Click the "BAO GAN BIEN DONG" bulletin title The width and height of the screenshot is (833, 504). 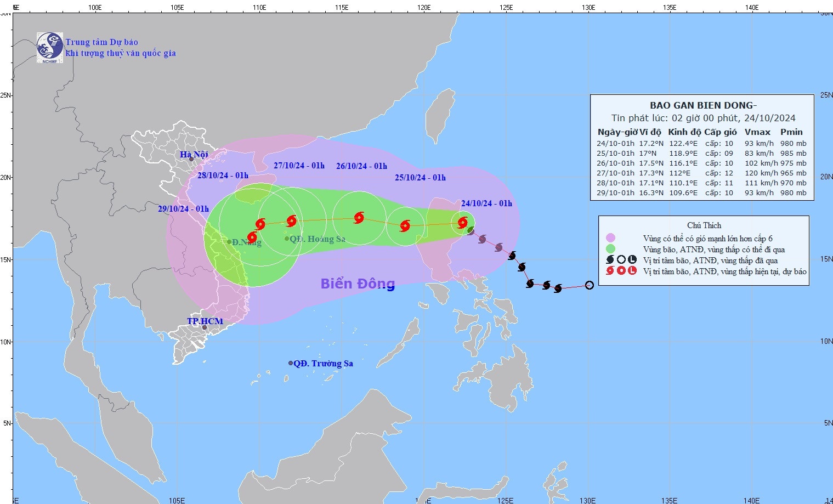702,105
